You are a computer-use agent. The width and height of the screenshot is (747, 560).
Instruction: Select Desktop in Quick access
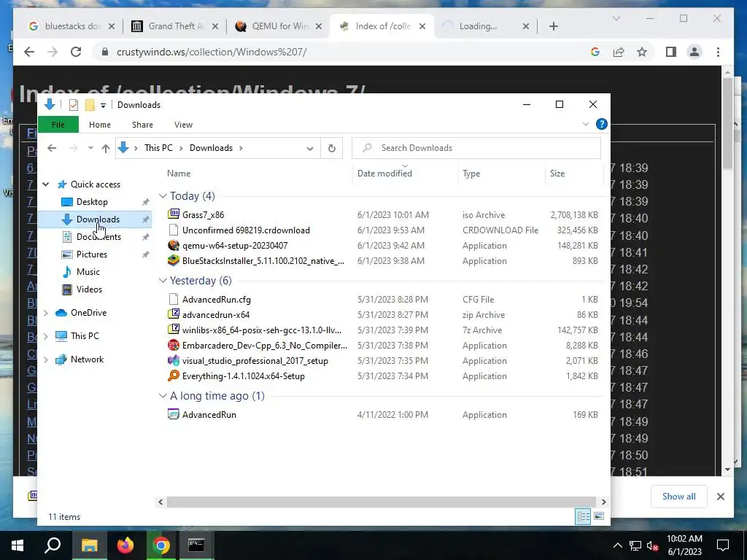click(x=92, y=202)
